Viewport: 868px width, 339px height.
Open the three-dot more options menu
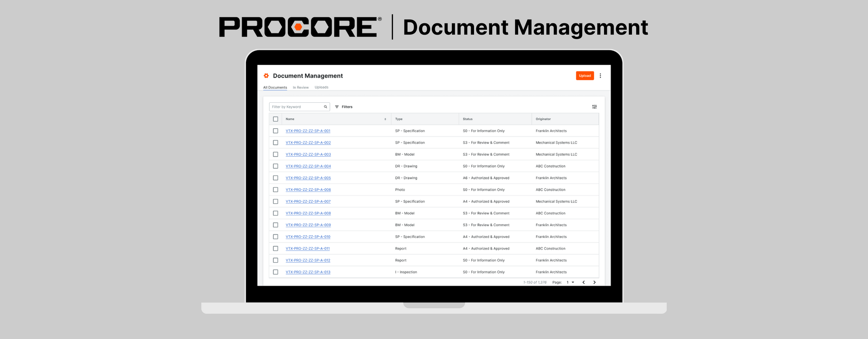[x=600, y=76]
